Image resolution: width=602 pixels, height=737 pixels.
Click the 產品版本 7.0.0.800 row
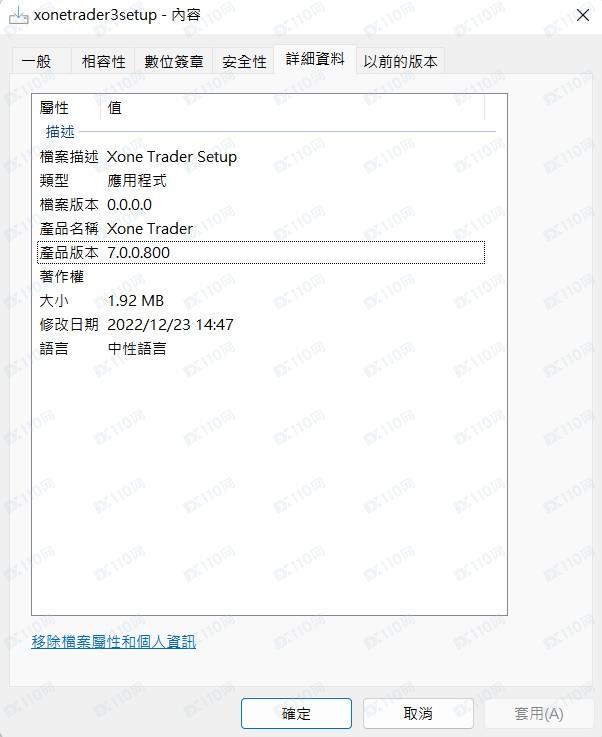coord(261,252)
